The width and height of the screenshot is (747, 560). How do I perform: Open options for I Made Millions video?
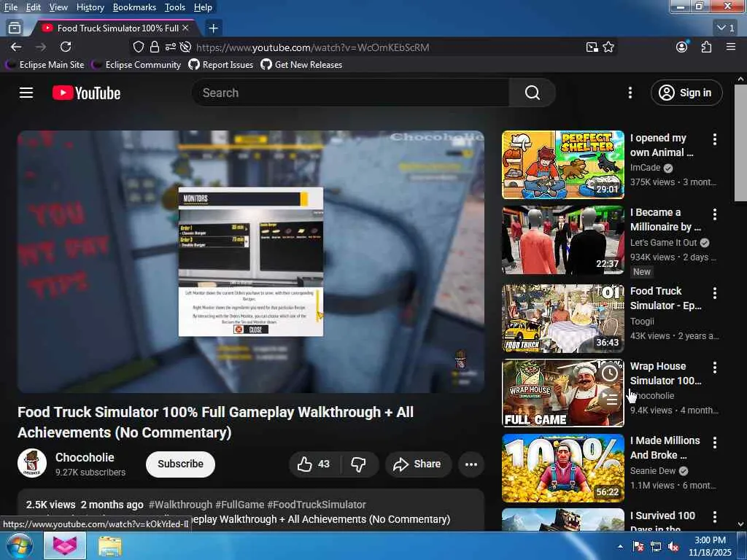(714, 443)
